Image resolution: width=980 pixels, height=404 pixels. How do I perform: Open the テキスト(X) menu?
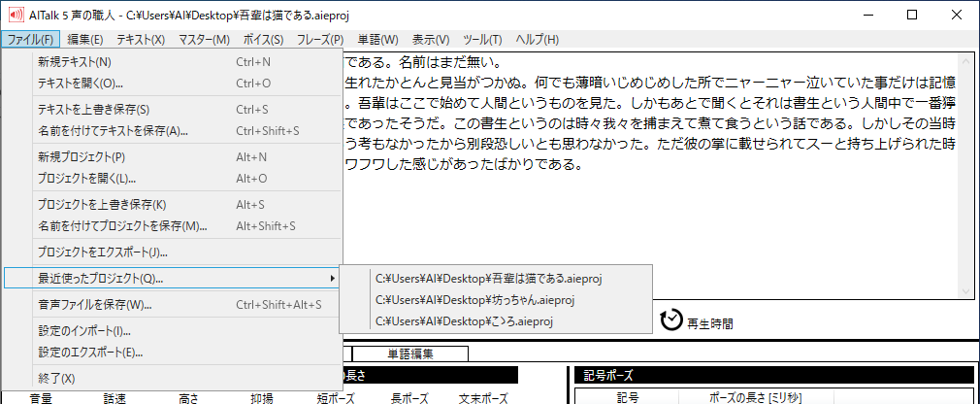click(x=141, y=40)
